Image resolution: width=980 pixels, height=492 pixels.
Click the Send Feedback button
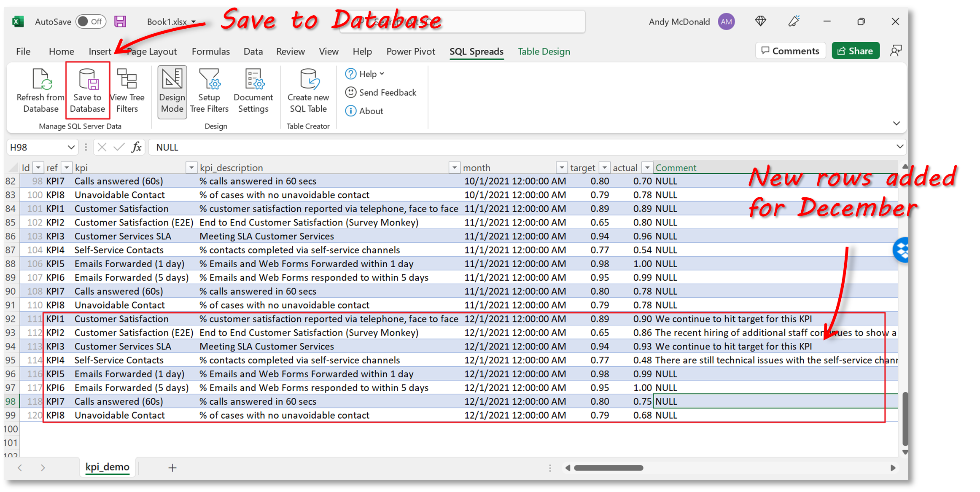point(385,92)
